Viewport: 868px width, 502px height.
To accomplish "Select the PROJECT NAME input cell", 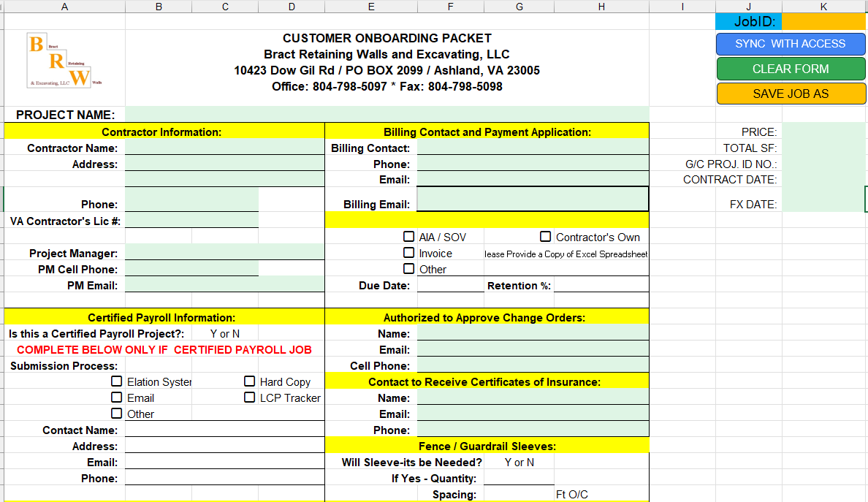I will (x=387, y=115).
